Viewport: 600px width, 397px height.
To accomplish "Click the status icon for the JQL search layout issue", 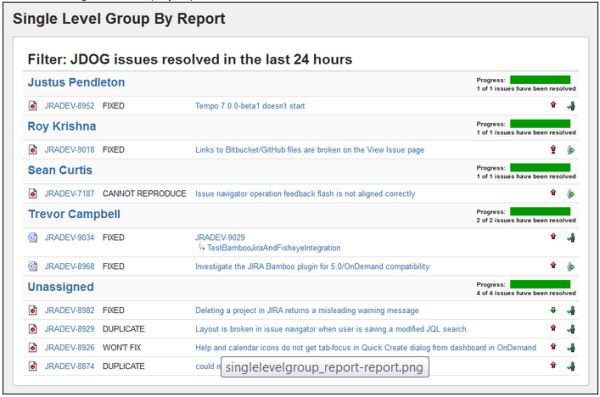I will coord(571,329).
